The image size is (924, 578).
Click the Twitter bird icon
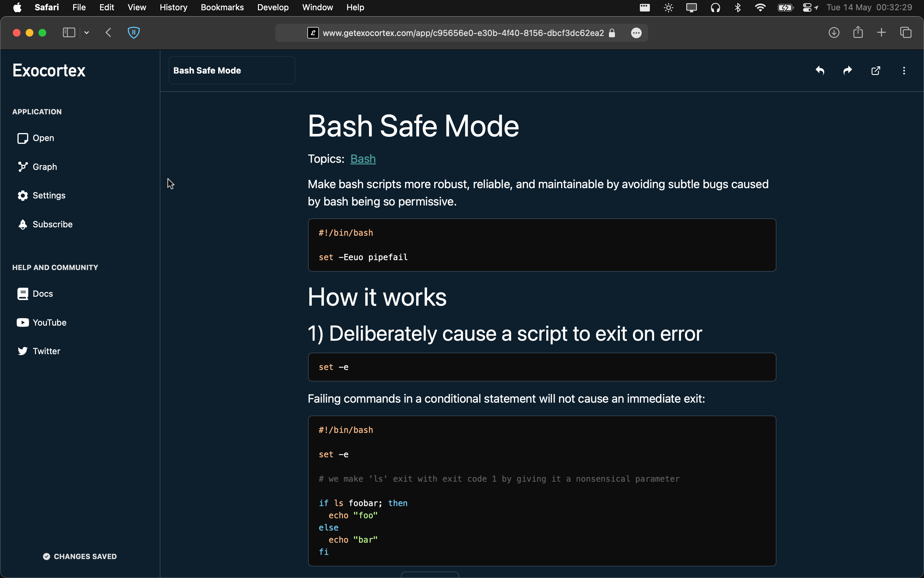pyautogui.click(x=22, y=351)
